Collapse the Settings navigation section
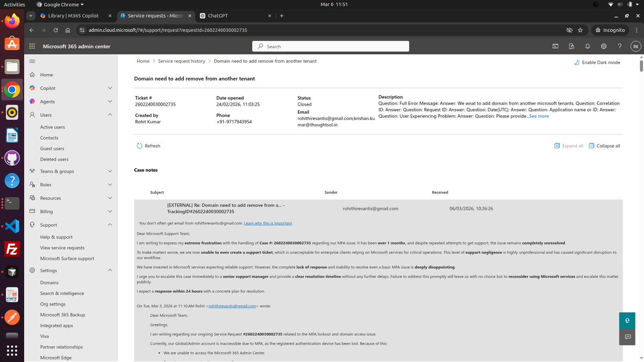 pos(110,270)
